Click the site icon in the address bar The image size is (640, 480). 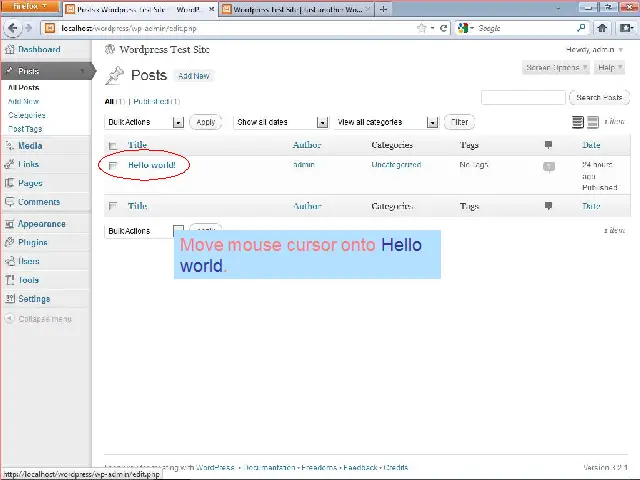[x=50, y=28]
